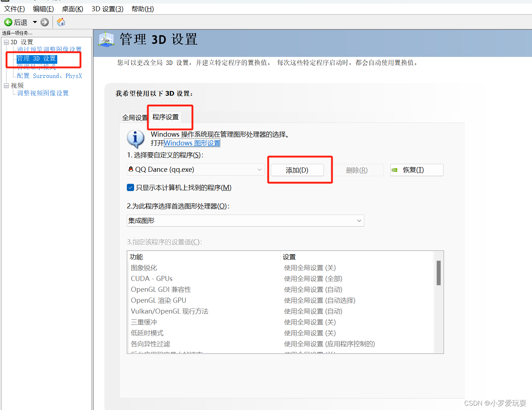Select 配置 Surround、PhysX in the sidebar
532x410 pixels.
click(49, 76)
